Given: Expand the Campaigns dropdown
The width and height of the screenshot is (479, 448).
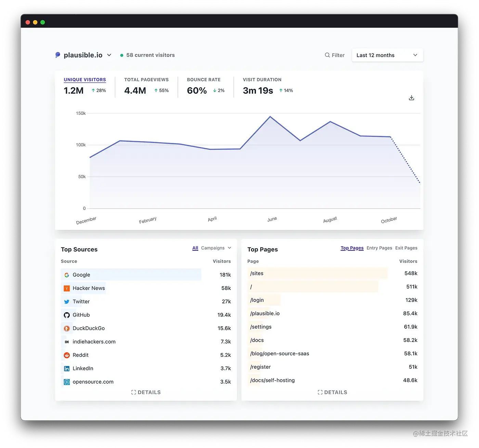Looking at the screenshot, I should (216, 248).
